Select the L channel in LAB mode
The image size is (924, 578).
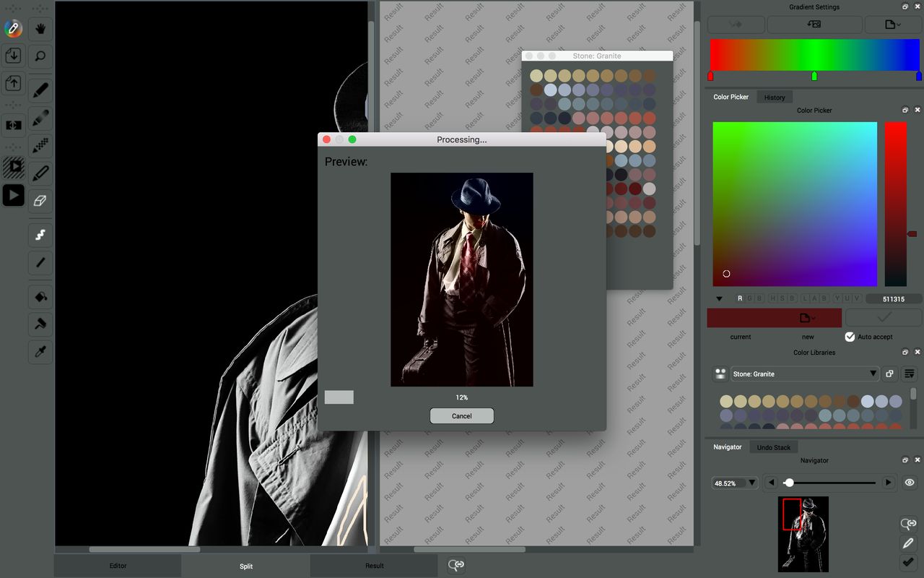[805, 298]
